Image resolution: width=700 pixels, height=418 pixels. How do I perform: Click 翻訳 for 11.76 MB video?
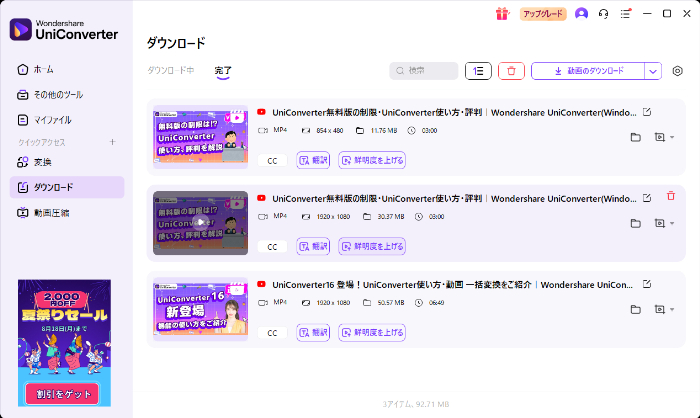(x=313, y=160)
